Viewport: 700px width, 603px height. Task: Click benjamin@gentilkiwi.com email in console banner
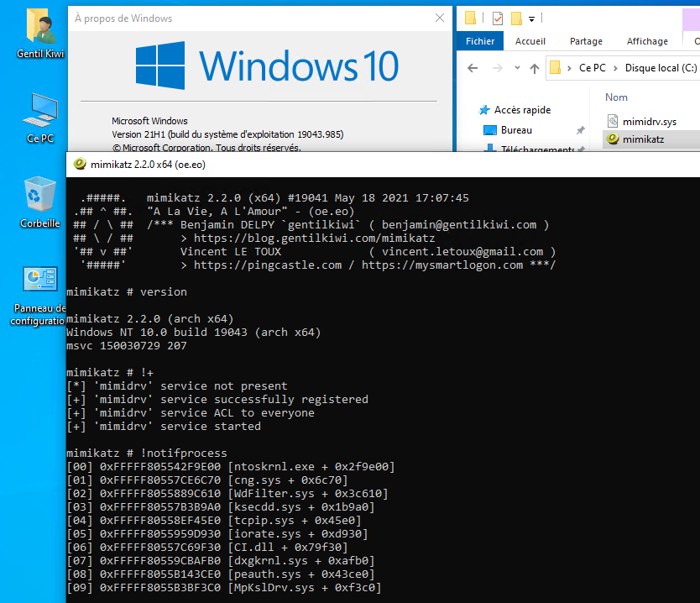(x=459, y=225)
